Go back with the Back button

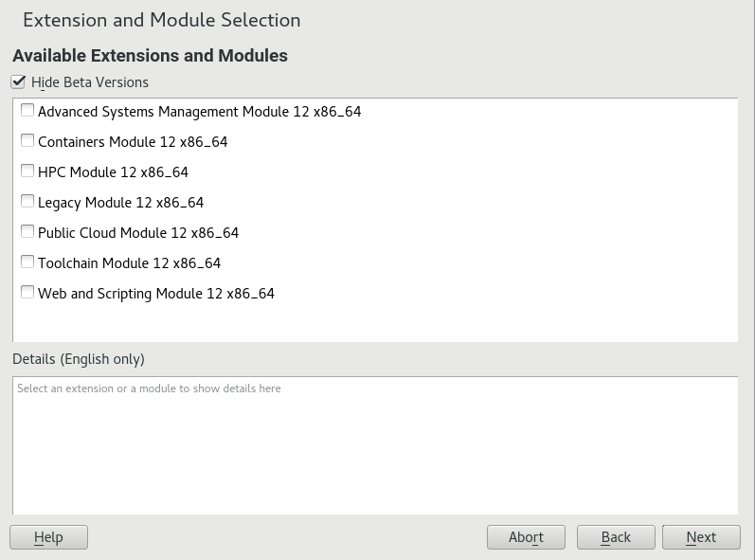tap(616, 537)
